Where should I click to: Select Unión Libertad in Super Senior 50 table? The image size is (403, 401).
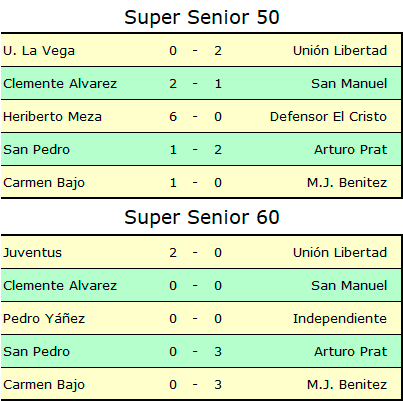click(x=340, y=51)
